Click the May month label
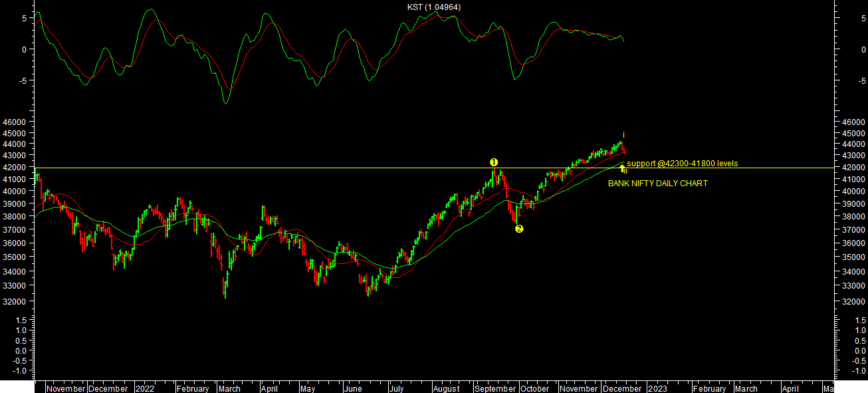The height and width of the screenshot is (393, 868). pyautogui.click(x=307, y=389)
